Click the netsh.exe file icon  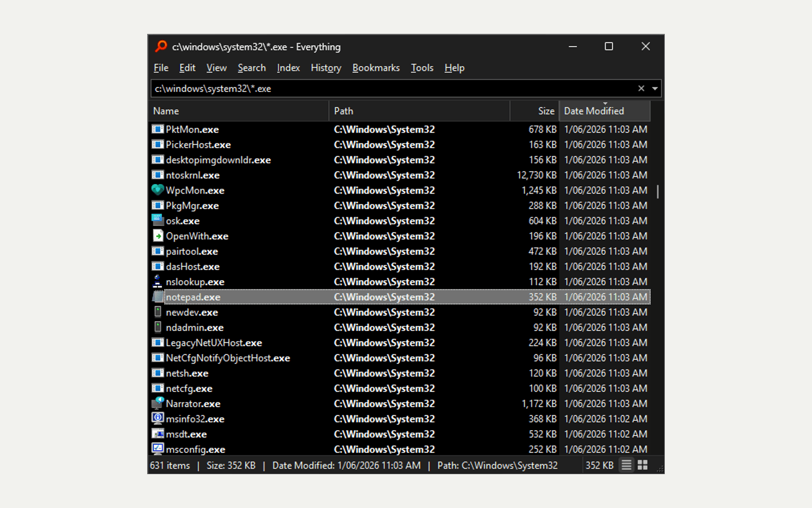158,373
